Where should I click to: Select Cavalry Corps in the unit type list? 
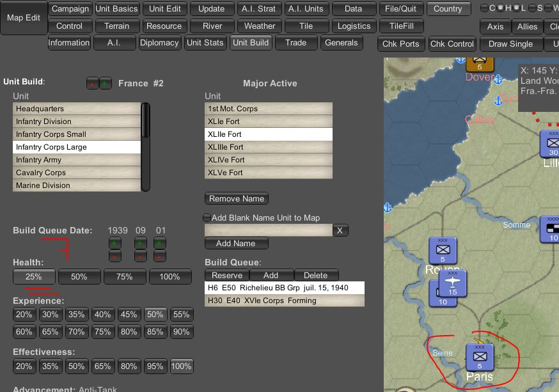(x=77, y=173)
